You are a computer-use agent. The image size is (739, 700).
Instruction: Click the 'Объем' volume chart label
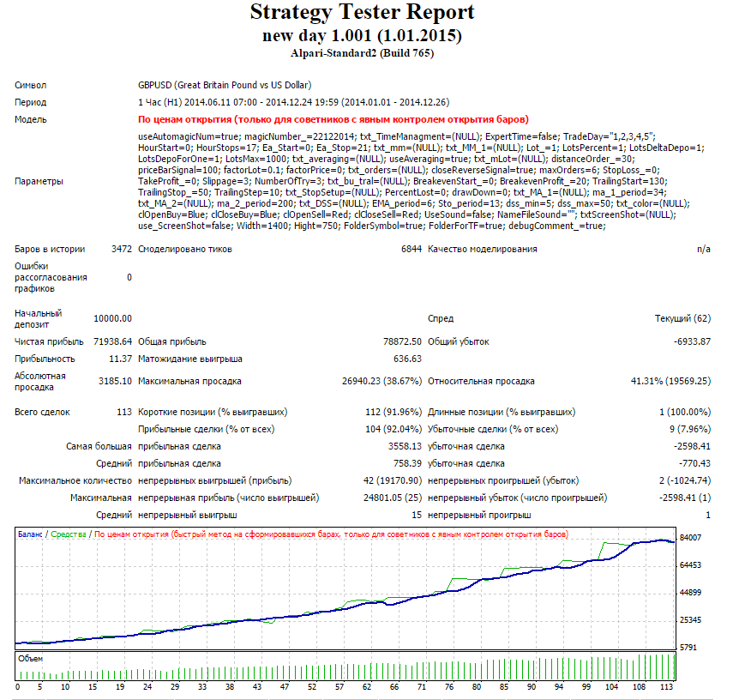point(30,659)
